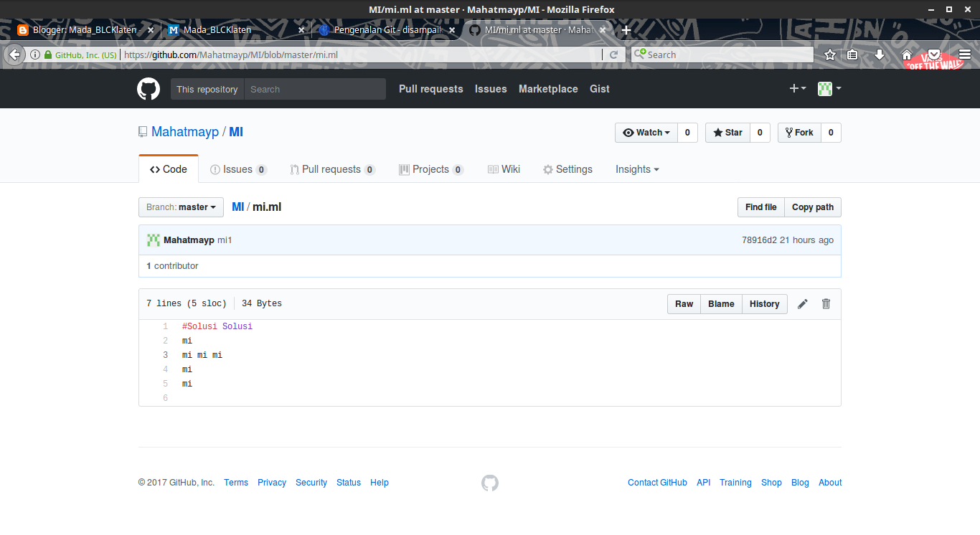The image size is (980, 535).
Task: Click the repository book icon
Action: coord(143,132)
